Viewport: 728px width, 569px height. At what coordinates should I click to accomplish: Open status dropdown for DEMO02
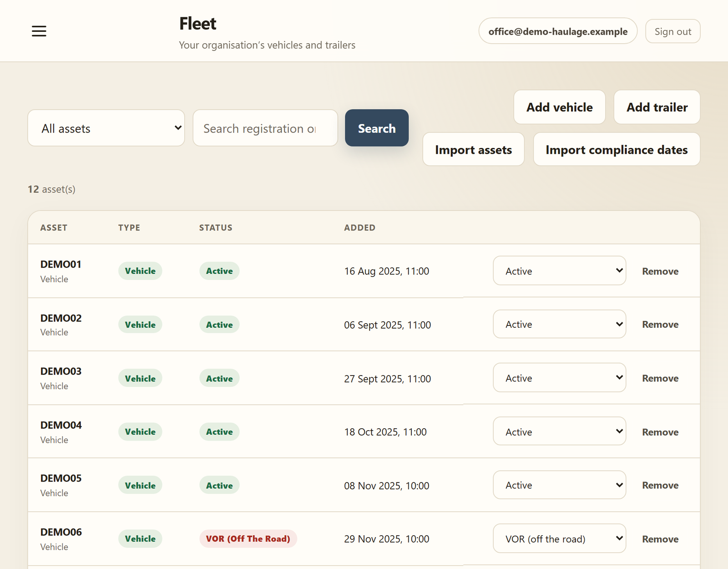[560, 324]
